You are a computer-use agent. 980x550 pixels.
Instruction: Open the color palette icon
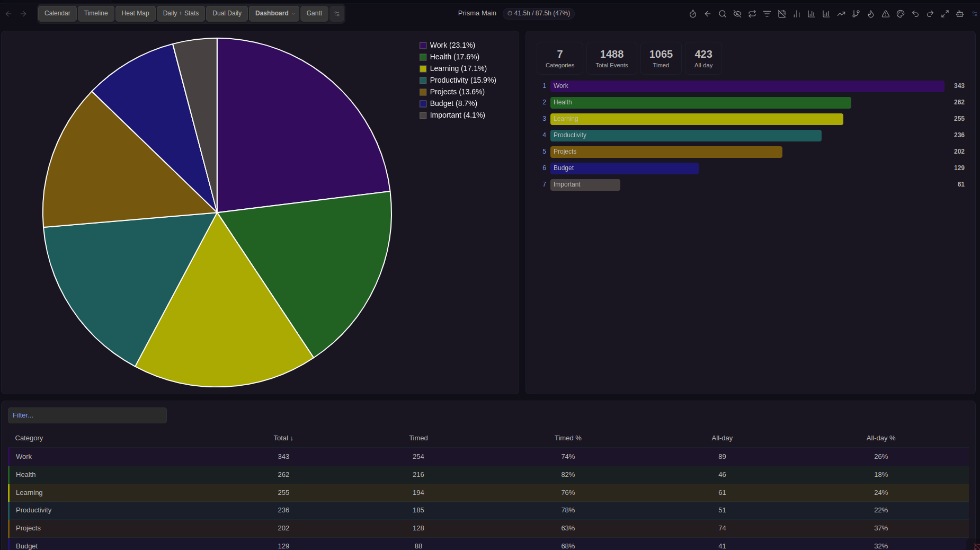coord(900,14)
